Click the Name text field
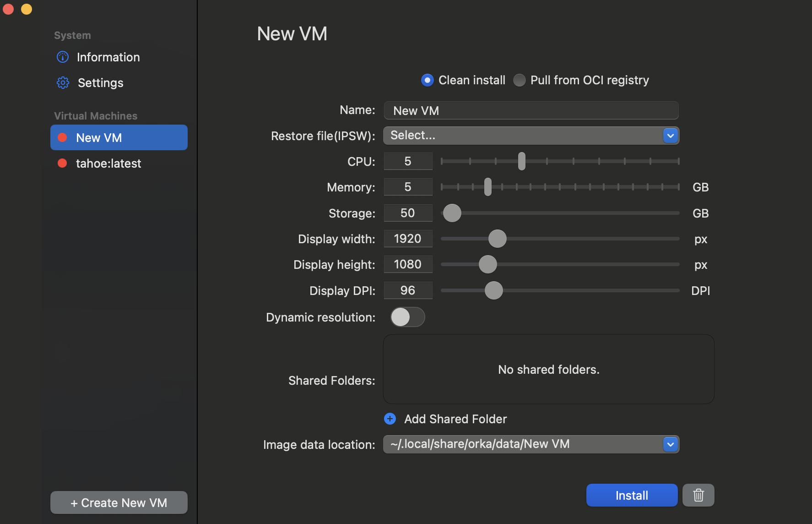The width and height of the screenshot is (812, 524). [531, 110]
